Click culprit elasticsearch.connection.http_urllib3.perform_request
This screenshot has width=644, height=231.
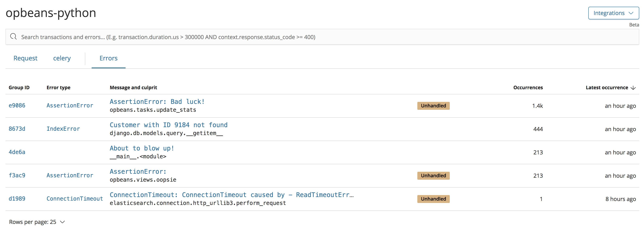point(198,203)
